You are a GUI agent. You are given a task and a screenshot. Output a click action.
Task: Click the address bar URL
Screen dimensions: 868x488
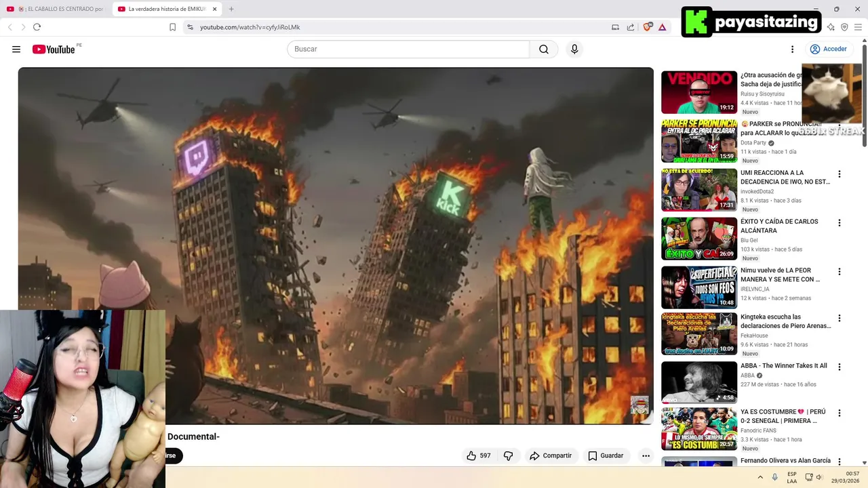click(250, 27)
